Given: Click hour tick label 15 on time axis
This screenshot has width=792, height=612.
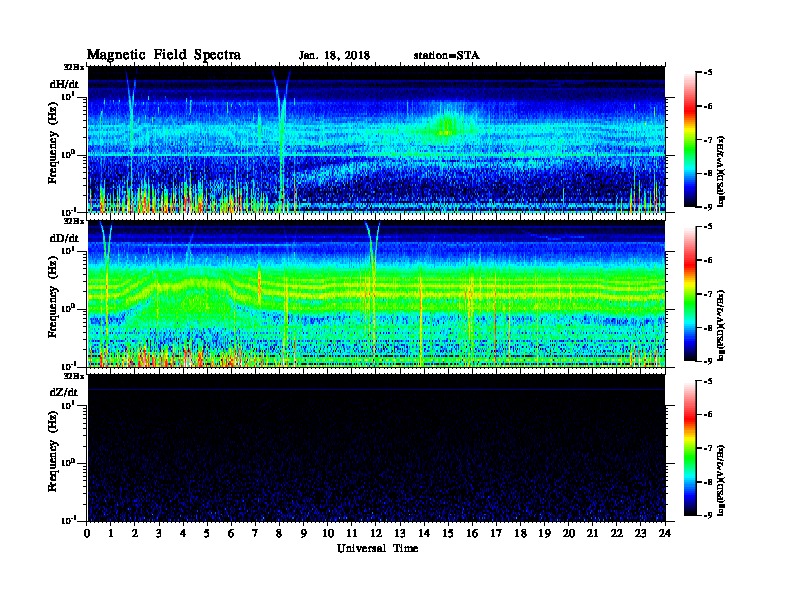Looking at the screenshot, I should tap(448, 534).
